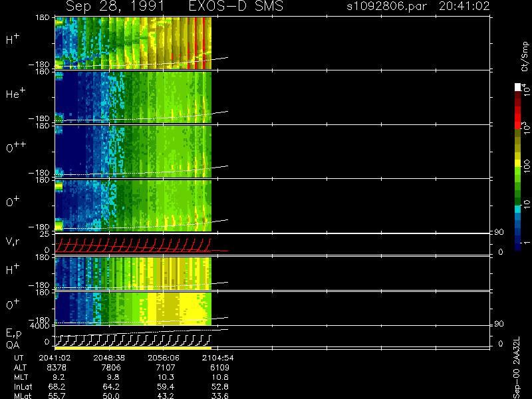Click the time '20:41:02' in header
The width and height of the screenshot is (532, 399).
click(x=464, y=6)
